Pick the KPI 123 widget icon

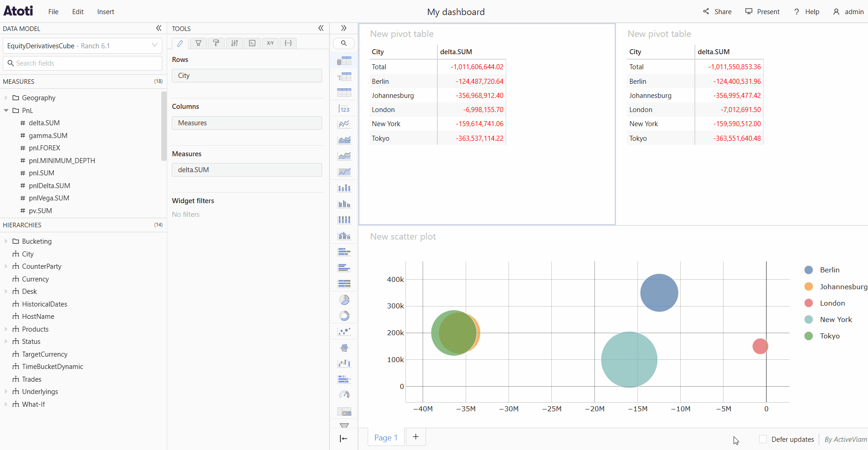coord(344,109)
